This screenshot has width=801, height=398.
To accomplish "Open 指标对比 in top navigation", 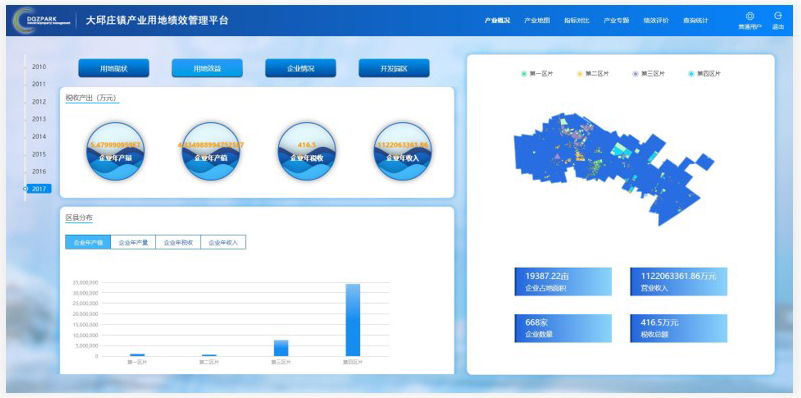I will (577, 21).
